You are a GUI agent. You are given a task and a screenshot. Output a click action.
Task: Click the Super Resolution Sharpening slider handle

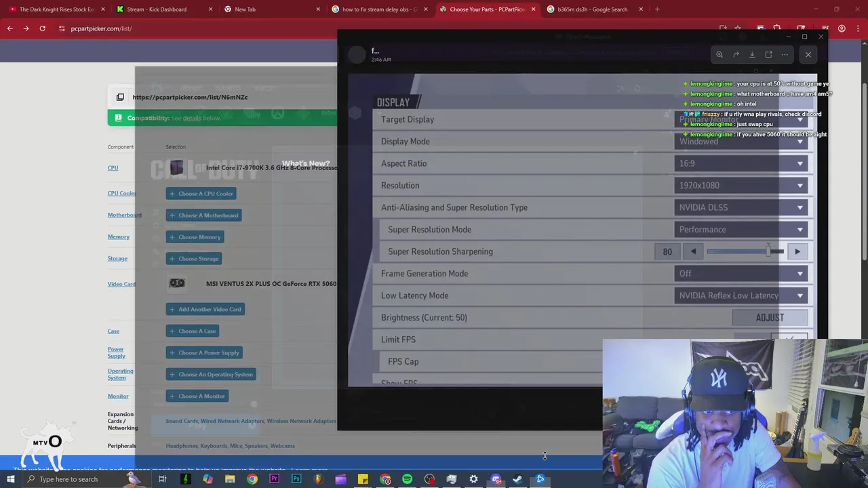[x=768, y=251]
